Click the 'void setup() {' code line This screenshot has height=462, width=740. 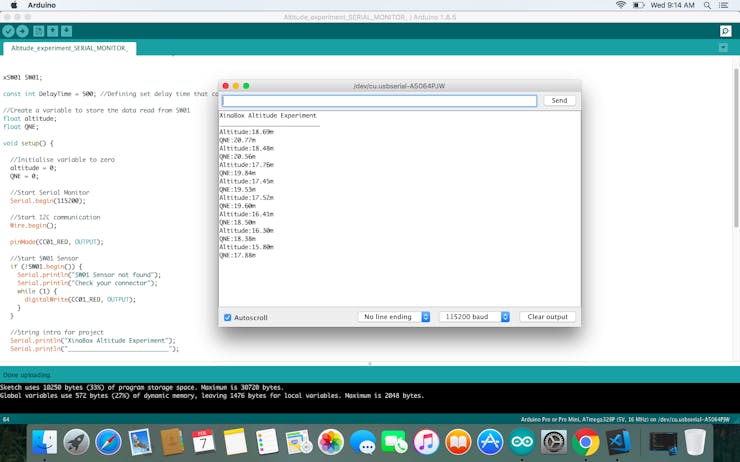(28, 143)
